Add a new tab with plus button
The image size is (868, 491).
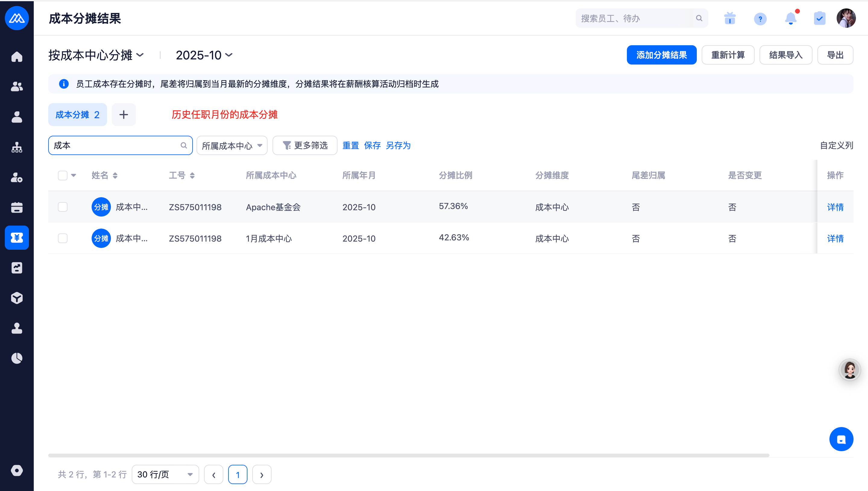[x=124, y=115]
